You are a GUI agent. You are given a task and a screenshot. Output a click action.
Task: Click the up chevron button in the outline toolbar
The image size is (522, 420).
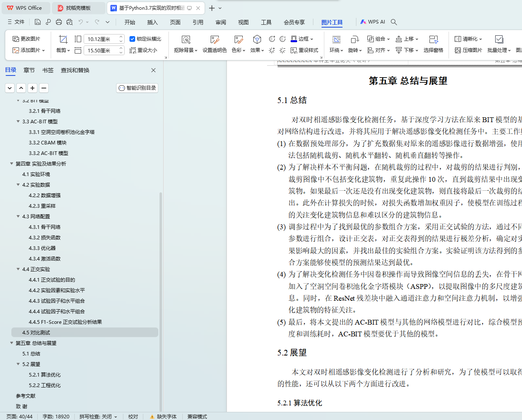(x=21, y=88)
